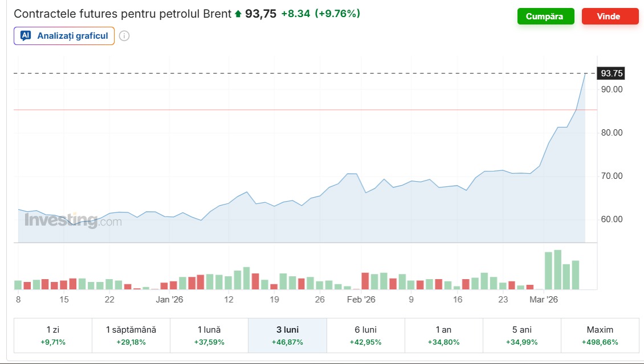Choose the 3 luni period tab
Image resolution: width=644 pixels, height=364 pixels.
point(287,336)
